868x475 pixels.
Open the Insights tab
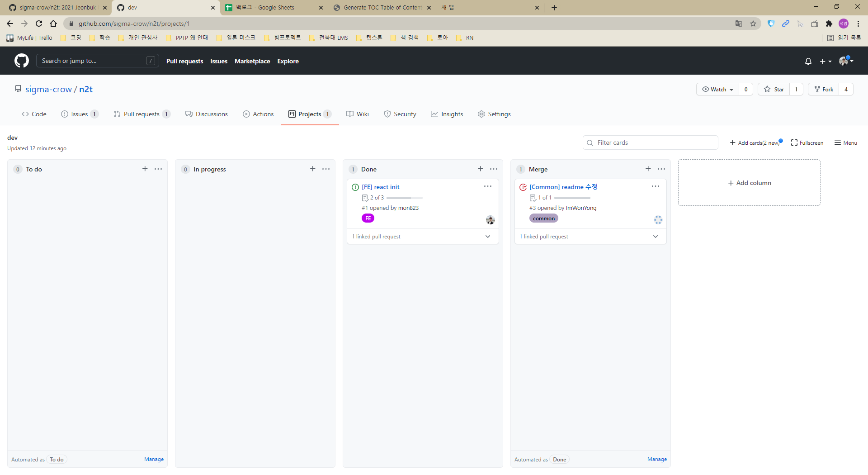447,114
